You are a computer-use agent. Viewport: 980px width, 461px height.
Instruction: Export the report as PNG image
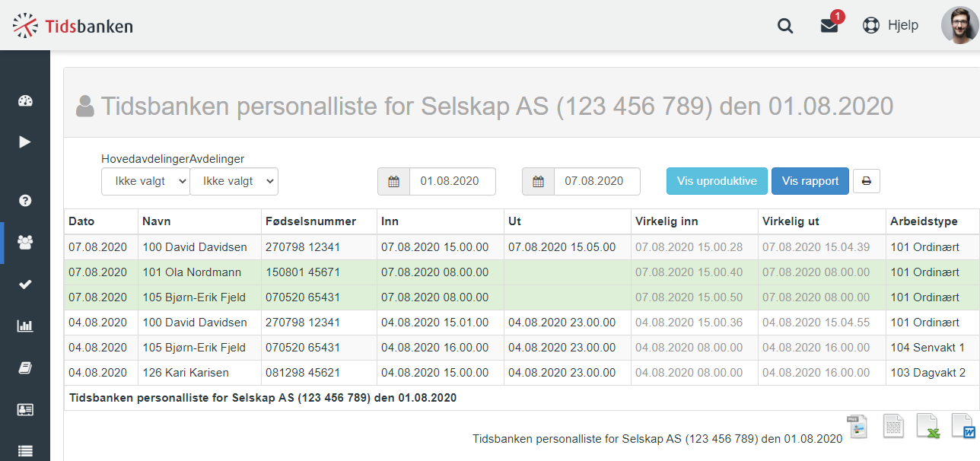pos(857,427)
